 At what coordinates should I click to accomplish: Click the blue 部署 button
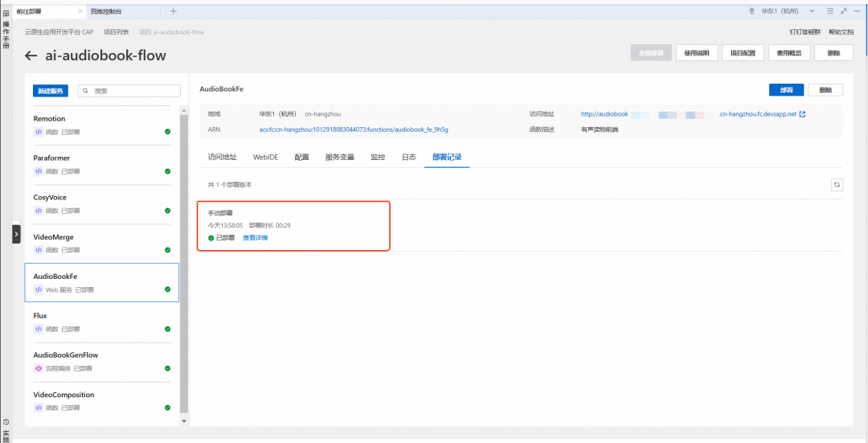pos(786,90)
